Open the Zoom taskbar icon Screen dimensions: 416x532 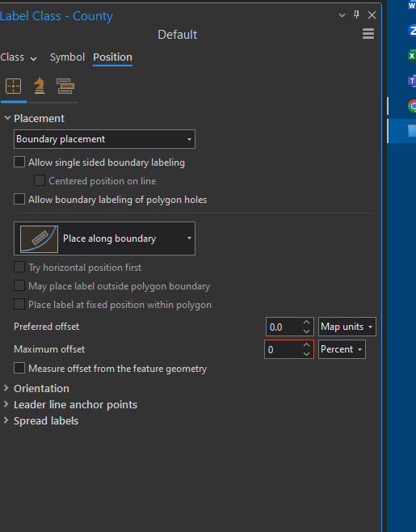pyautogui.click(x=412, y=31)
